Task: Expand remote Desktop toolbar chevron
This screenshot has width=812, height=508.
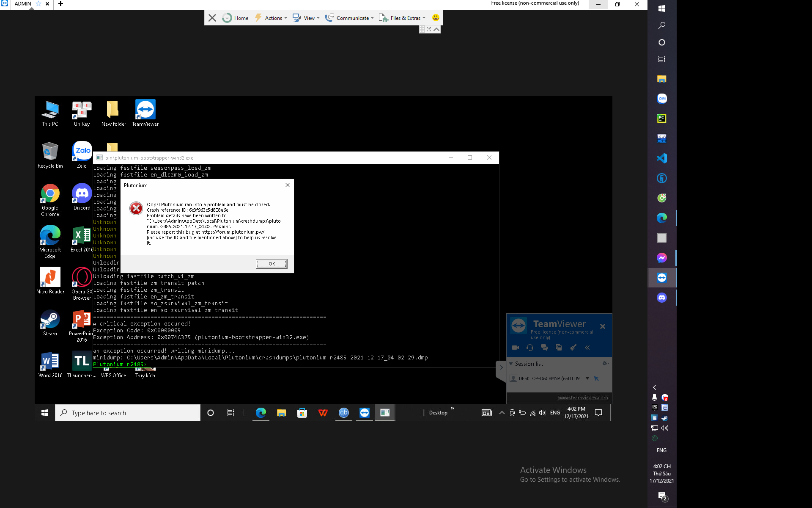Action: click(x=452, y=409)
